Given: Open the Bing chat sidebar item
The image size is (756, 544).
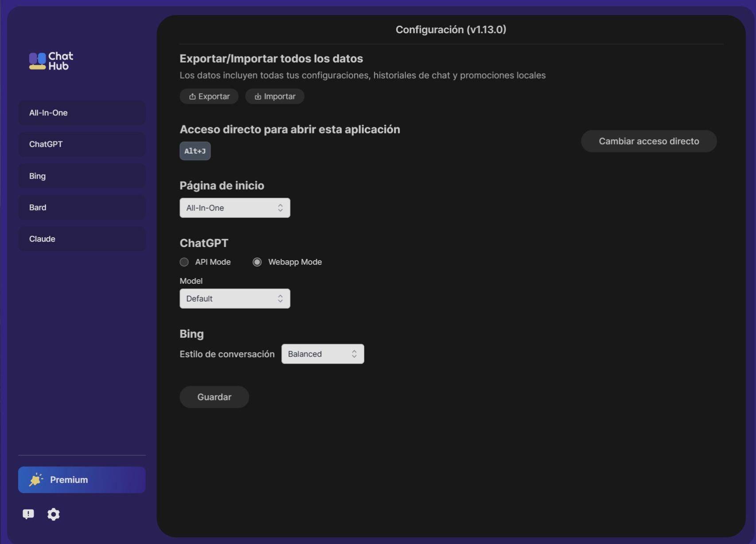Looking at the screenshot, I should tap(82, 176).
